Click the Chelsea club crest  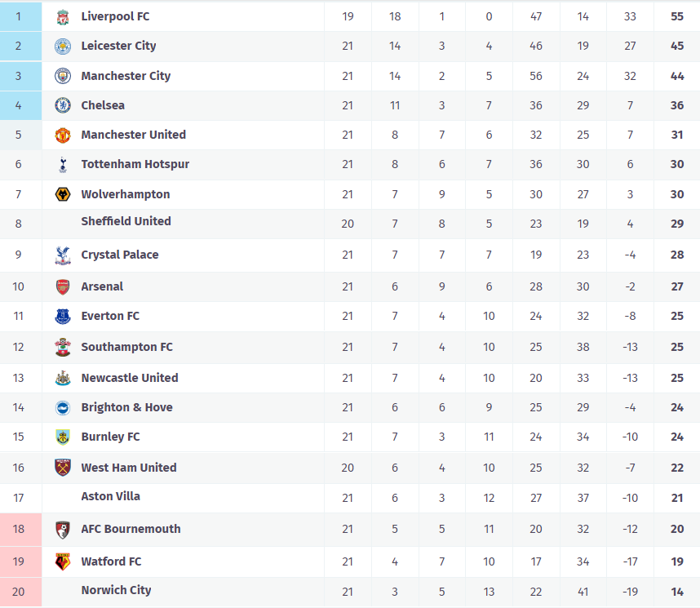tap(63, 105)
